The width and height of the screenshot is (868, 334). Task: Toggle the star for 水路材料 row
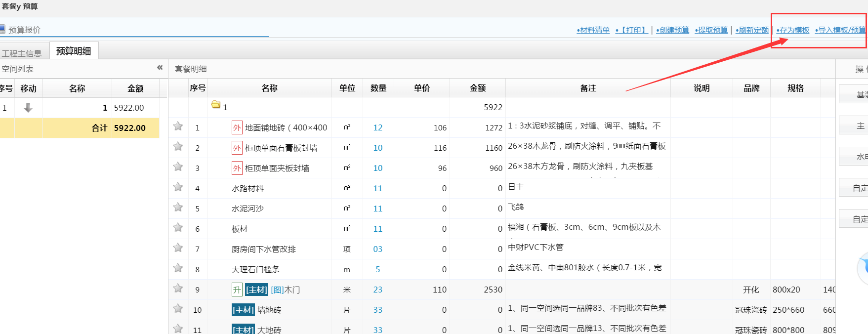point(178,187)
